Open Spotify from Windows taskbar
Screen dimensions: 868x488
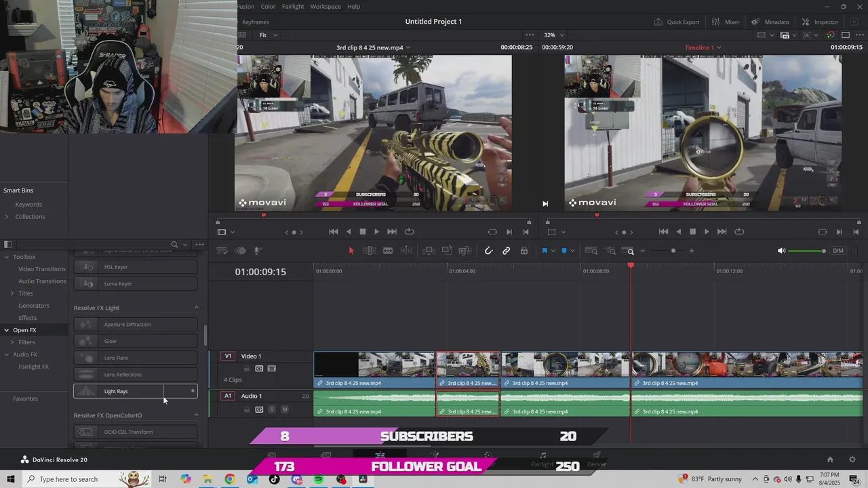coord(319,479)
